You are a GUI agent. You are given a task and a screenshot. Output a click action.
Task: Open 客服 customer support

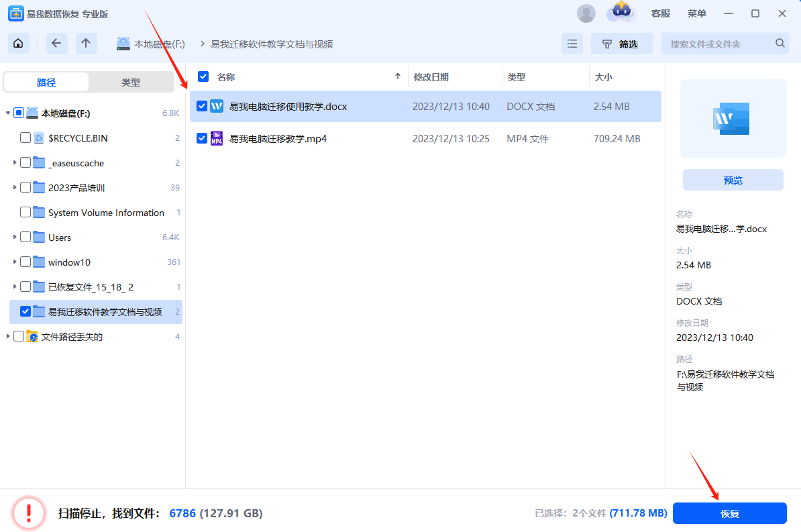coord(661,14)
